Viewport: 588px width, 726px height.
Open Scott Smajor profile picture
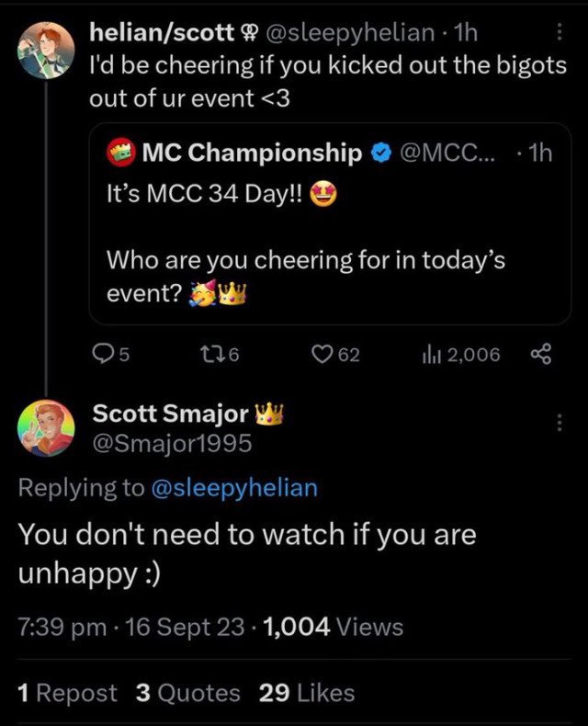pos(46,428)
